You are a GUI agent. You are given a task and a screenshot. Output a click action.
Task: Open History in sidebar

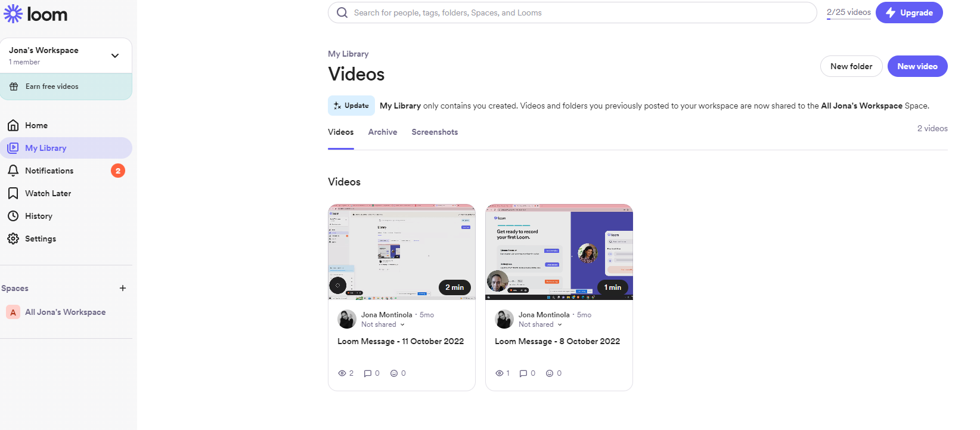(66, 216)
